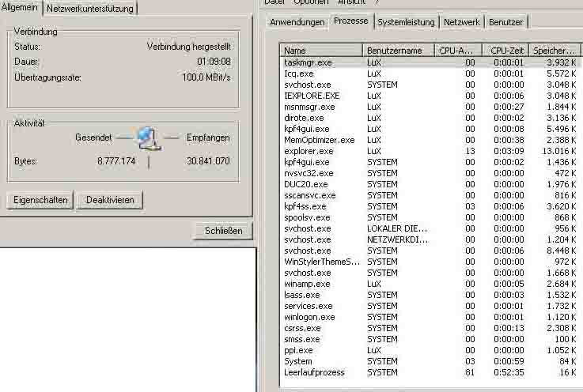Sort by the CPU-Zeit column header
Viewport: 583px width, 392px height.
point(505,50)
